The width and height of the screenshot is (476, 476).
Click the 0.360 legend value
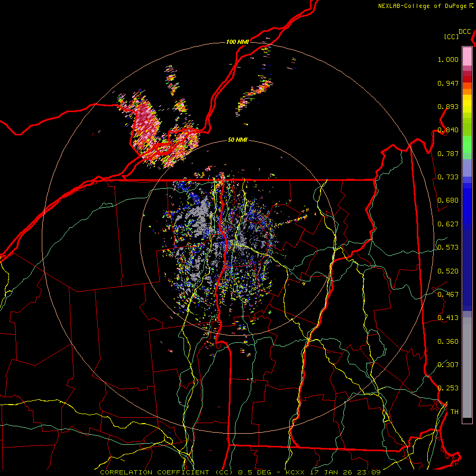pyautogui.click(x=448, y=342)
